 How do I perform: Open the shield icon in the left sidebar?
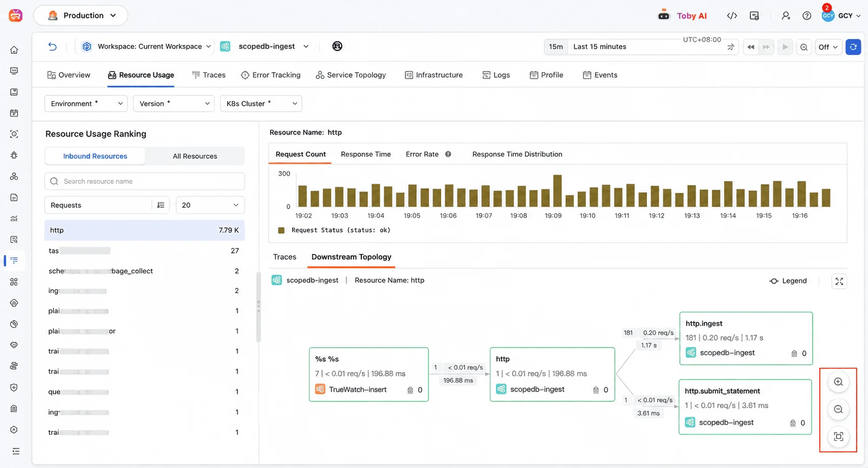[x=14, y=387]
